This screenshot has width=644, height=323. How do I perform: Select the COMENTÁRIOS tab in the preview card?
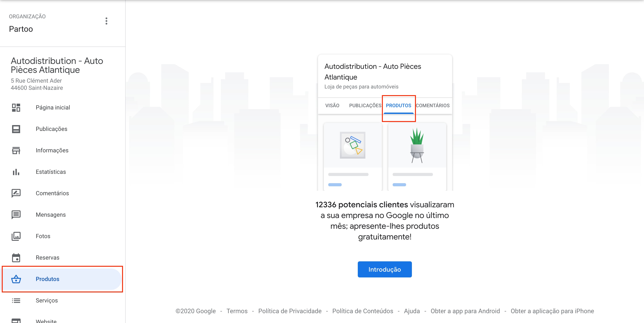click(x=432, y=105)
